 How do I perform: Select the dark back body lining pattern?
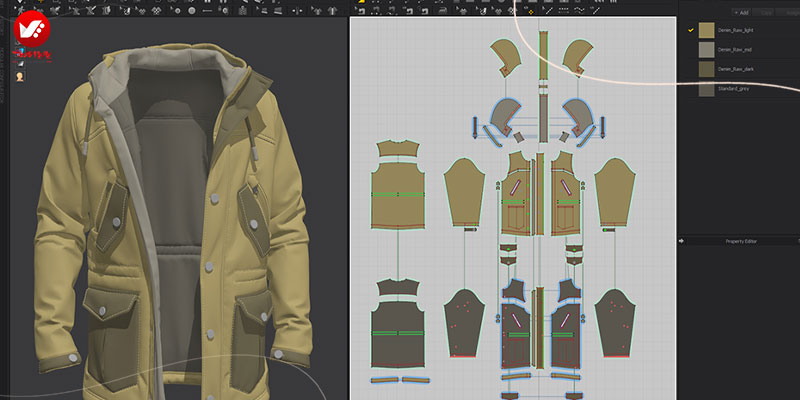point(398,334)
